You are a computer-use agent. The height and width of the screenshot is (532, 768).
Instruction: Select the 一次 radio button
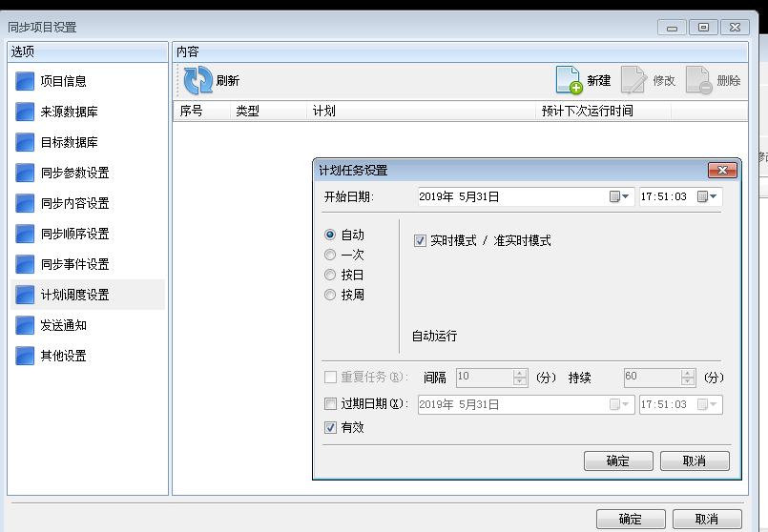click(330, 255)
